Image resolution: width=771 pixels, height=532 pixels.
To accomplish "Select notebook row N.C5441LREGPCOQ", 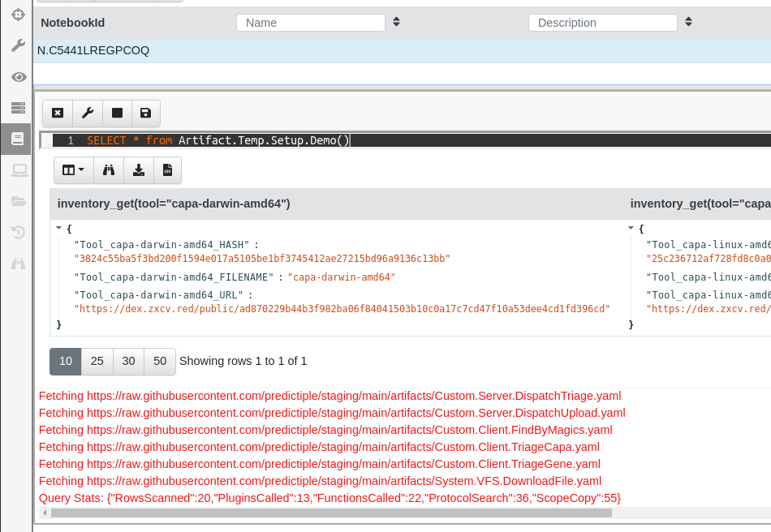I will pos(93,50).
